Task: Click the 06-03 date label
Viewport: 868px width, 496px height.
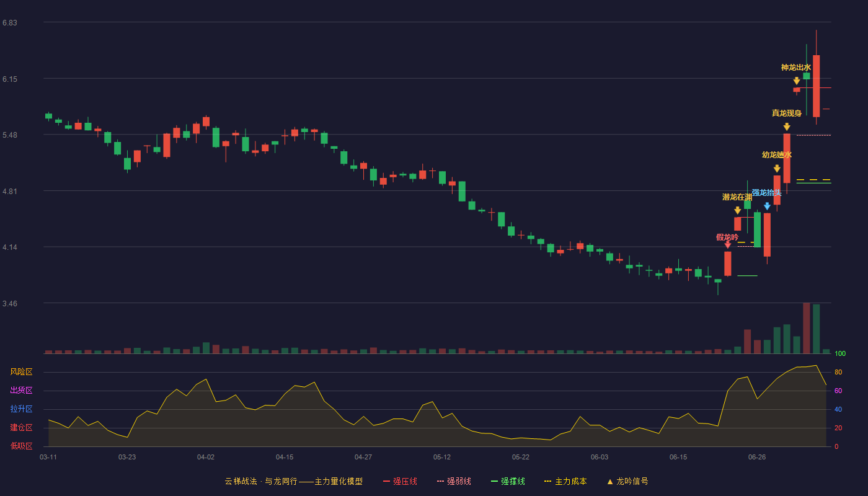Action: click(x=600, y=457)
